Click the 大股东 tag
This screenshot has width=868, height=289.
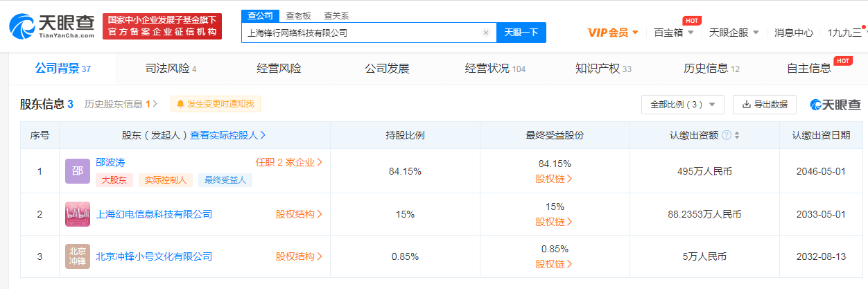point(114,180)
